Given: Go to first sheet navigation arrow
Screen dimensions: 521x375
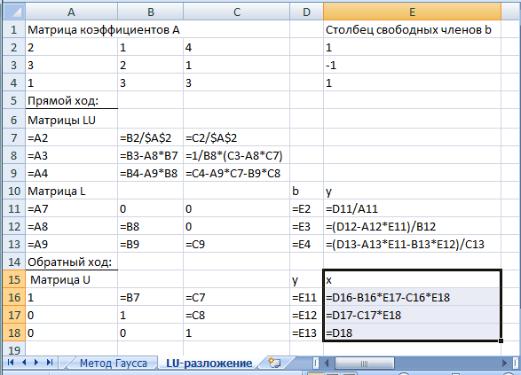Looking at the screenshot, I should point(10,362).
